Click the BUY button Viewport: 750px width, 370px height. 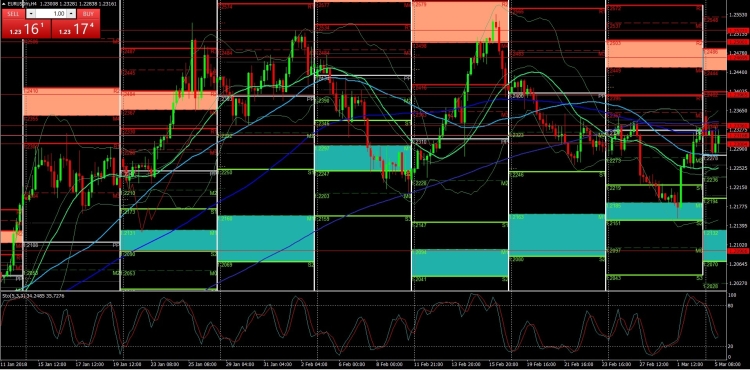(88, 14)
